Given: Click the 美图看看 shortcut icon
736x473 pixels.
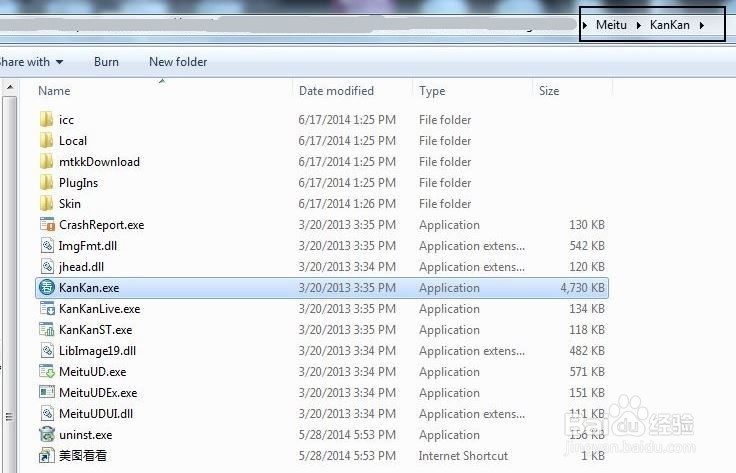Looking at the screenshot, I should click(x=47, y=455).
